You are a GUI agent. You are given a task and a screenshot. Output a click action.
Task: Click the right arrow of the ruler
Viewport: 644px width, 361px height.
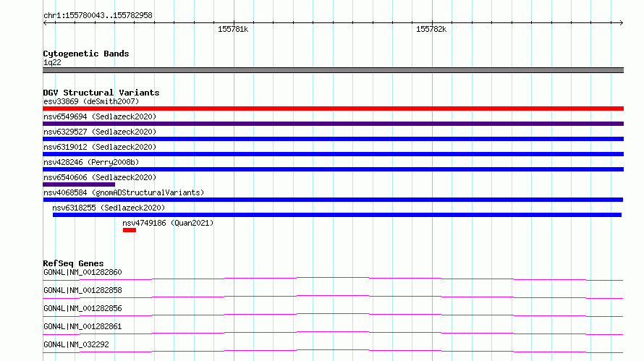coord(621,22)
